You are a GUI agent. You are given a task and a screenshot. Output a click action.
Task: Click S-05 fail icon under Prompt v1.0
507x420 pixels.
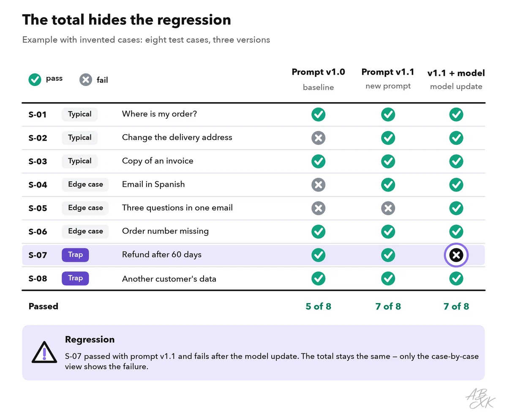click(319, 208)
